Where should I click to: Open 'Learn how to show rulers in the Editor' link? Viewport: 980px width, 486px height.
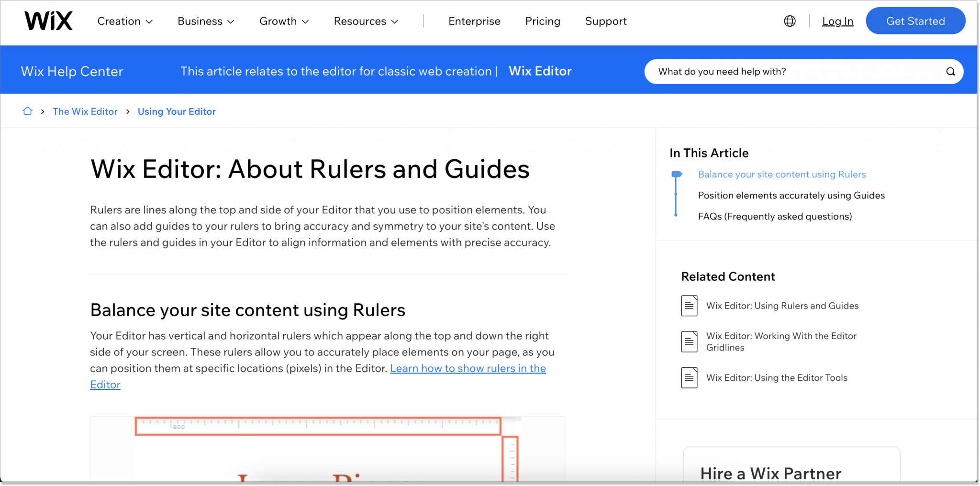point(468,368)
